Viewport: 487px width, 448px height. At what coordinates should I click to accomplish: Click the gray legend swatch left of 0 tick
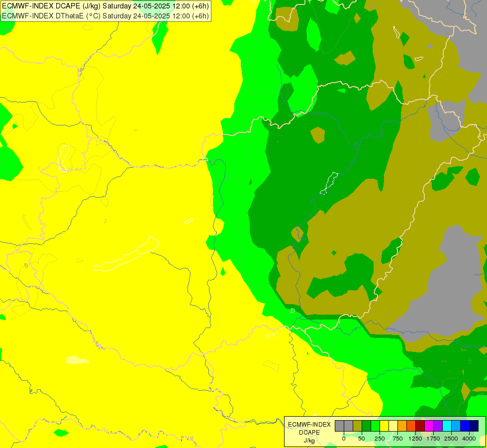(x=339, y=426)
